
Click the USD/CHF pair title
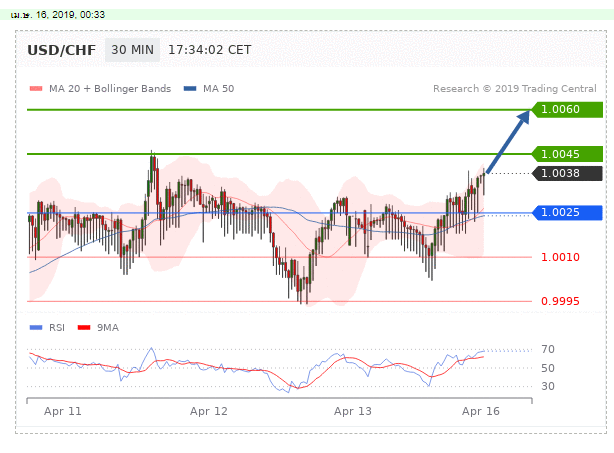pyautogui.click(x=61, y=51)
